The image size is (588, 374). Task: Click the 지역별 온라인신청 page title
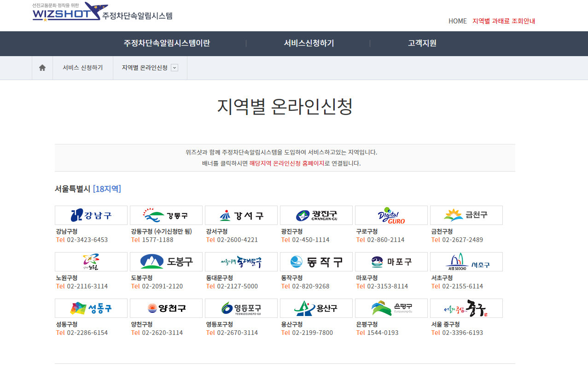(285, 107)
